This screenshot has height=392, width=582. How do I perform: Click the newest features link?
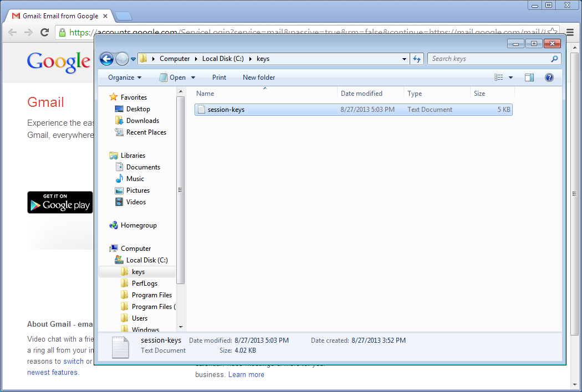52,372
